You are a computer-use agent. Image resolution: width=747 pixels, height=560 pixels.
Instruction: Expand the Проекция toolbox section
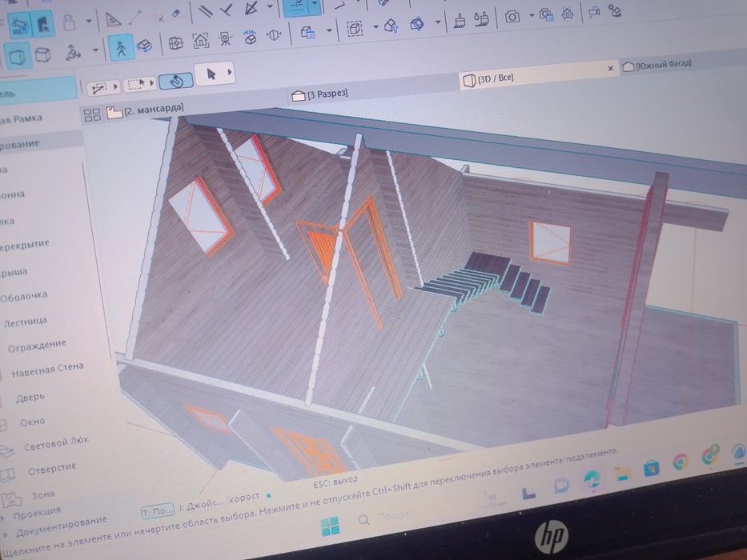coord(4,517)
